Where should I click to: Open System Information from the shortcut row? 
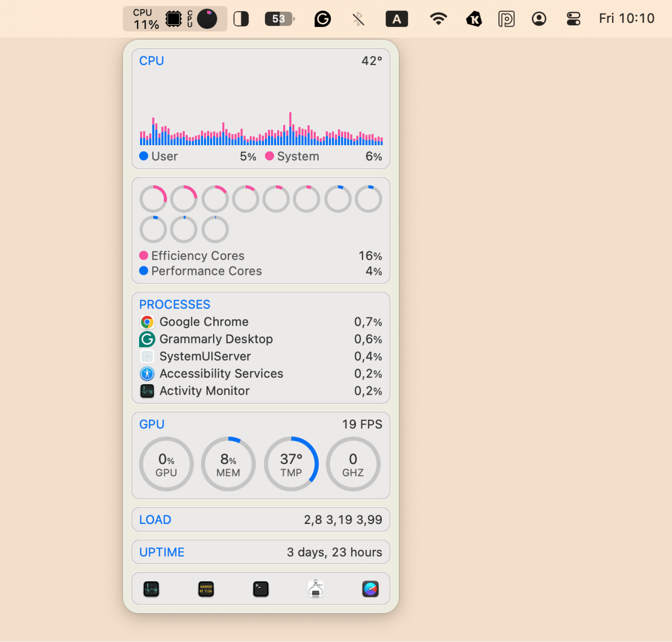(x=315, y=589)
